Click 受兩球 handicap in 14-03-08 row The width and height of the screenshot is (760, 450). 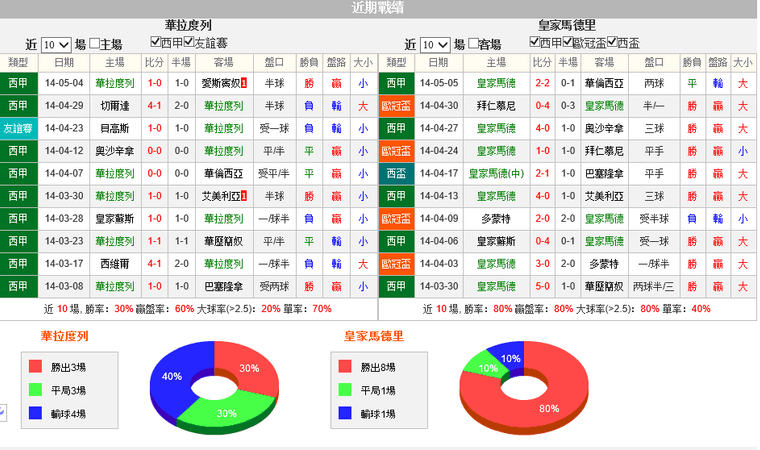274,286
